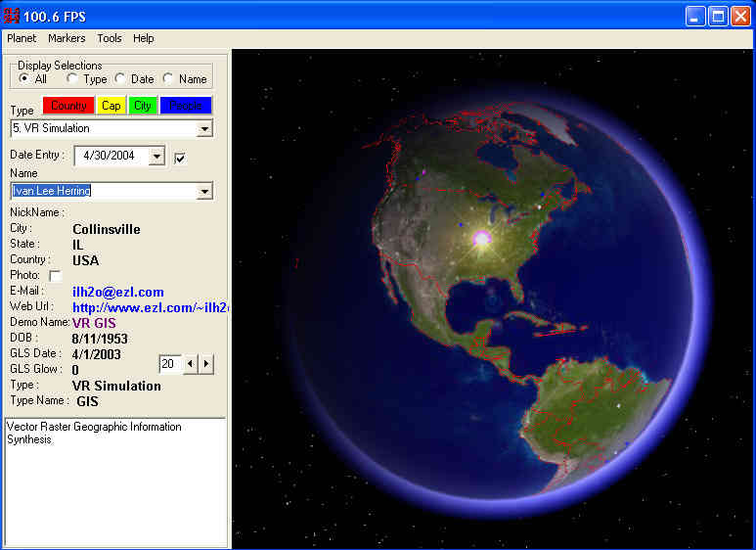Click the yellow Cap swatch

click(111, 106)
